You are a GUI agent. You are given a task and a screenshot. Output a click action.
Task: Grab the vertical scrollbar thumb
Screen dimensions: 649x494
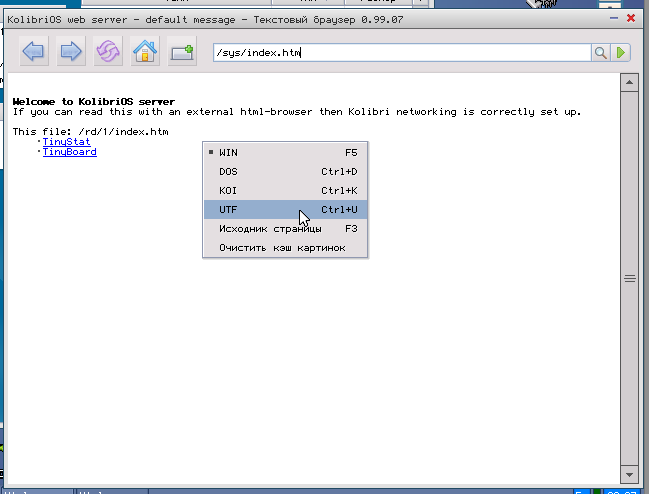click(x=630, y=279)
